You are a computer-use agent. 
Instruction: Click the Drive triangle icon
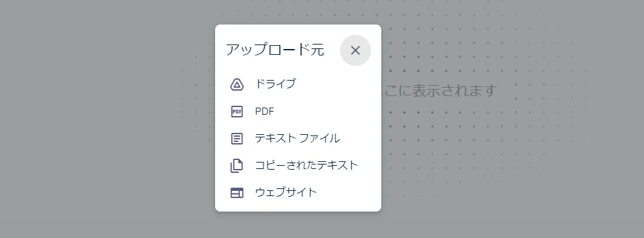pos(237,84)
